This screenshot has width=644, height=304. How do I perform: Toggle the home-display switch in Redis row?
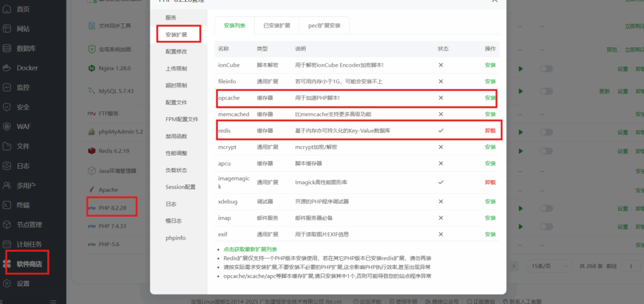tap(547, 151)
